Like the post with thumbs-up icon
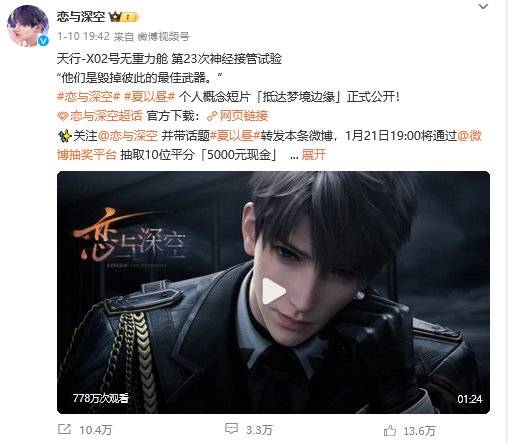508x443 pixels. pos(390,430)
